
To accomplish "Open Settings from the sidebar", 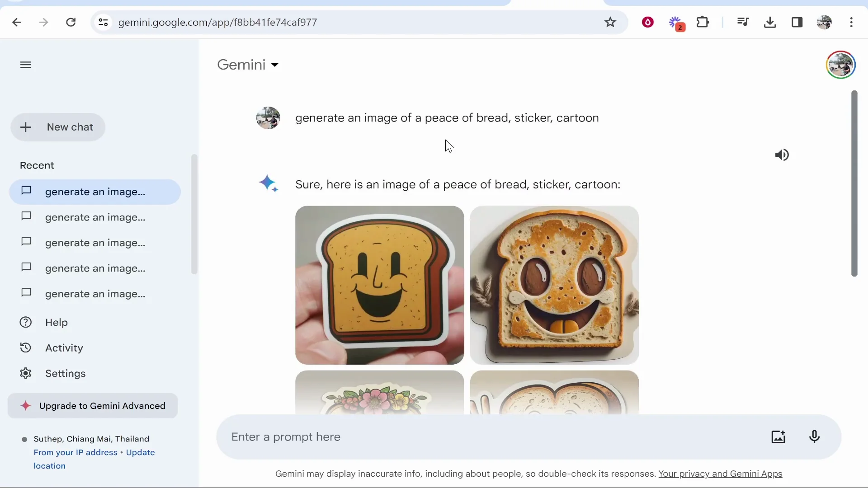I will [66, 373].
